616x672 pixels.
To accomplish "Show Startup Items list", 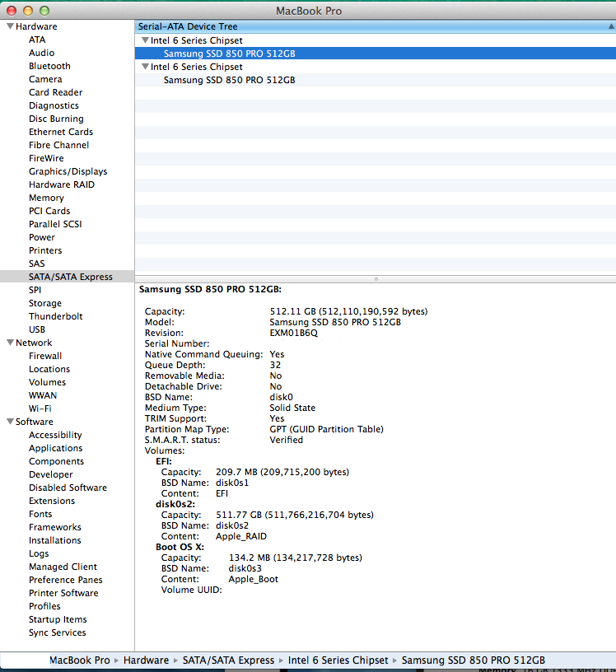I will [58, 619].
